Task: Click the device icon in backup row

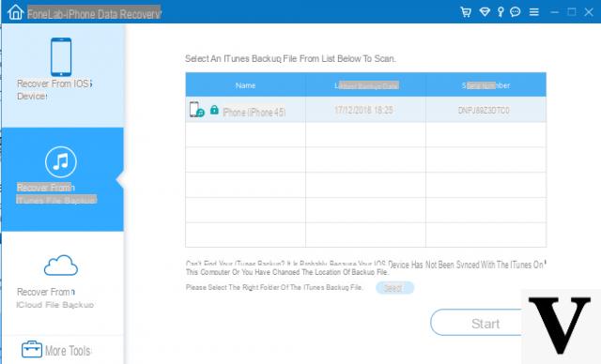Action: pos(196,110)
